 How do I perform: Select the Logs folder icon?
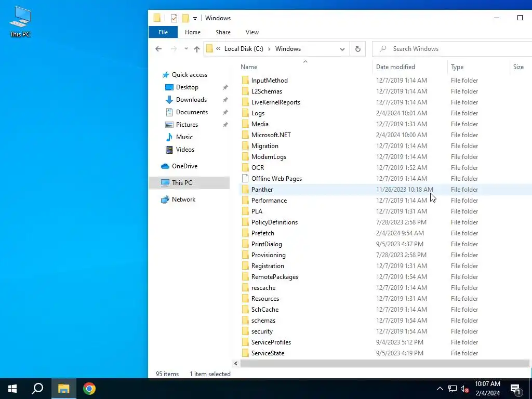pyautogui.click(x=245, y=113)
